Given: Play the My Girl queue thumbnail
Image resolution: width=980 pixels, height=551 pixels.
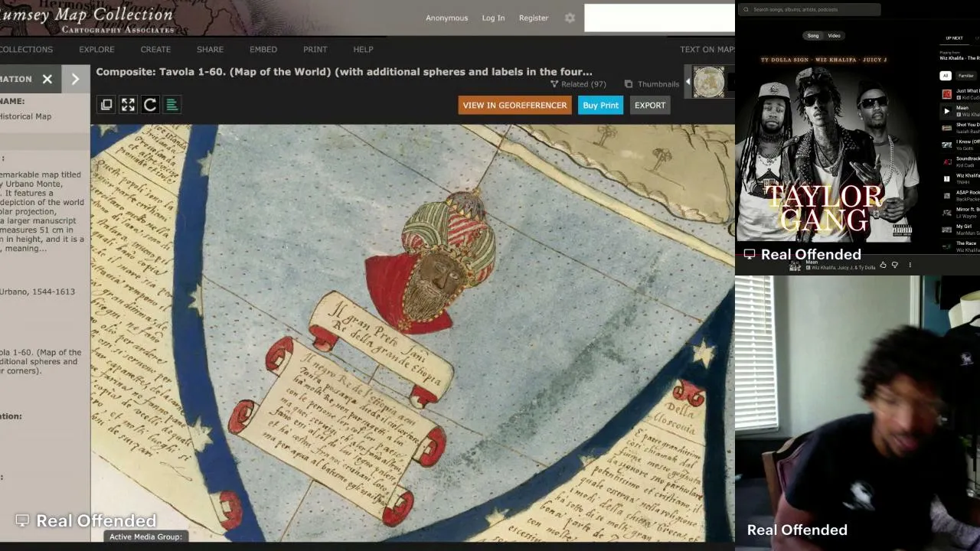Looking at the screenshot, I should coord(947,229).
